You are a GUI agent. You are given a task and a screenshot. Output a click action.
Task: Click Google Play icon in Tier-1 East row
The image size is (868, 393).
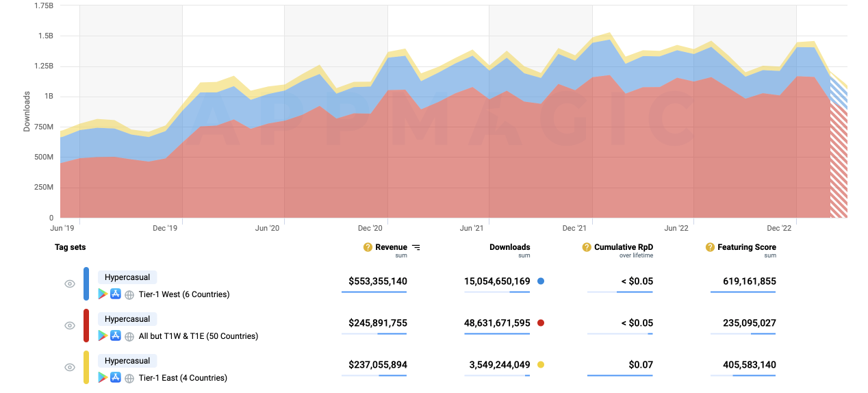pyautogui.click(x=103, y=377)
